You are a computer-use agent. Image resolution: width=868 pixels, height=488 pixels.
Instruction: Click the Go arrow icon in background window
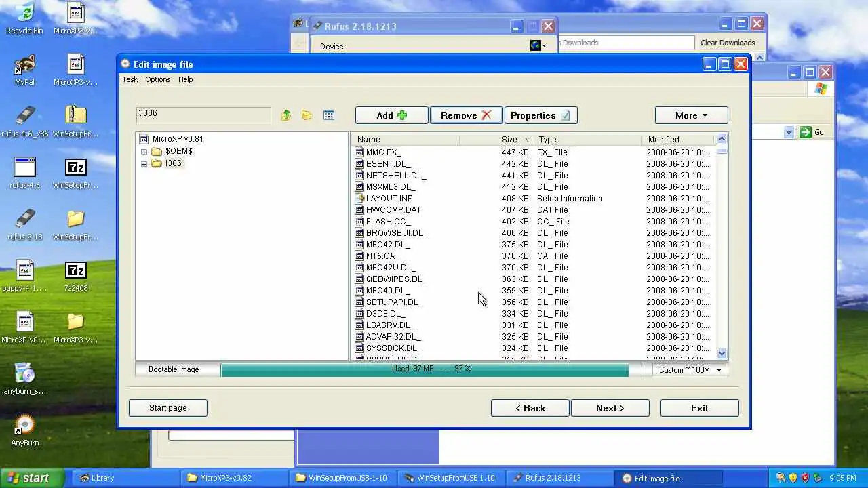coord(806,132)
